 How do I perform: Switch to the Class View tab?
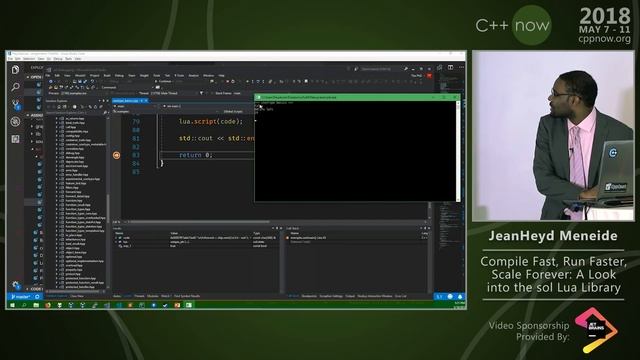(77, 296)
